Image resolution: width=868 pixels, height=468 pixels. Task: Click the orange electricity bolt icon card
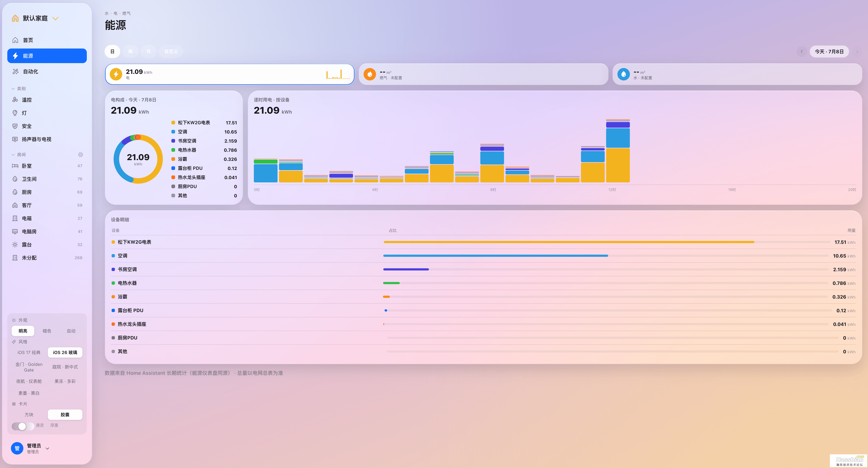[x=116, y=74]
